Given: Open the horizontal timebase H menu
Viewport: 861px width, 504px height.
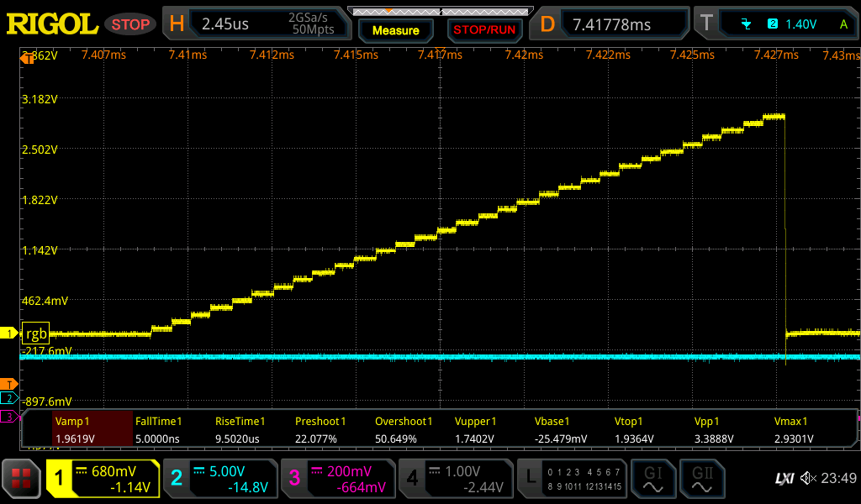Looking at the screenshot, I should click(177, 24).
